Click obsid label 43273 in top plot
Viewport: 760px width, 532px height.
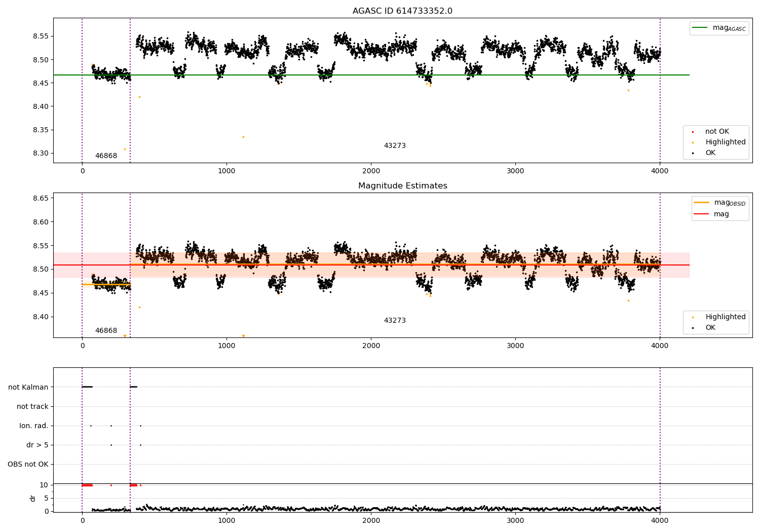(395, 146)
